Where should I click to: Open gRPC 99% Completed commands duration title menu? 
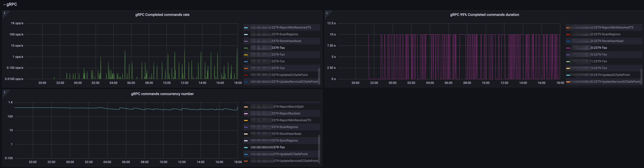(x=484, y=15)
